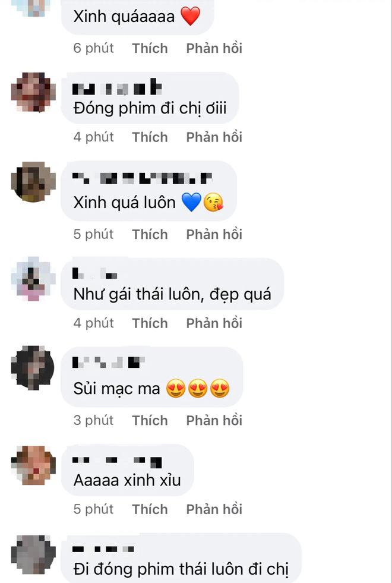The image size is (392, 583).
Task: Click Thích under 'Đóng phim đi chị ơiii'
Action: point(150,137)
